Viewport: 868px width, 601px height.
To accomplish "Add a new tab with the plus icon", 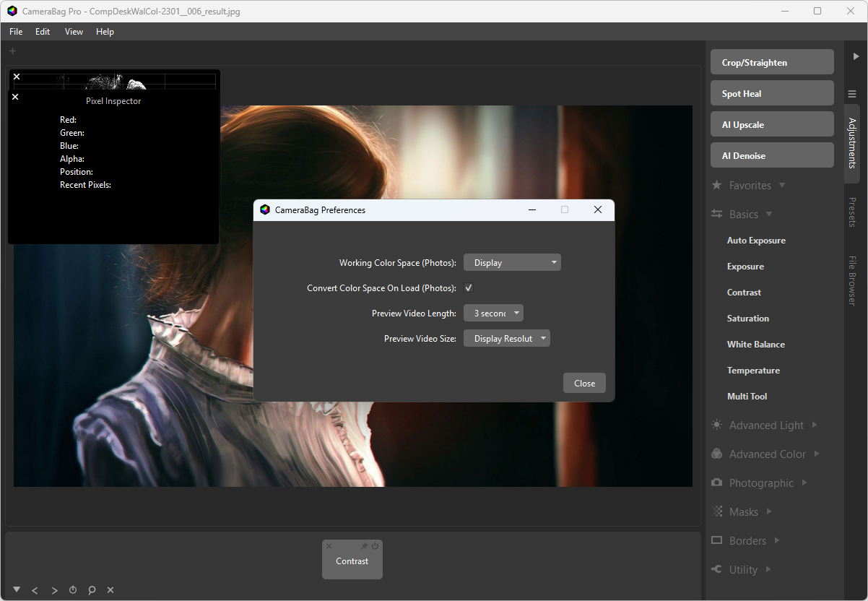I will coord(12,51).
